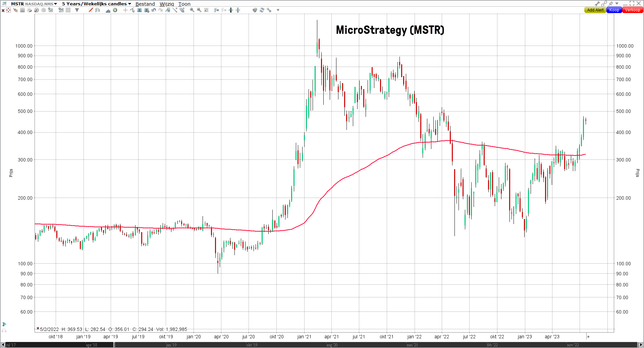Click the undo arrow icon

[154, 10]
